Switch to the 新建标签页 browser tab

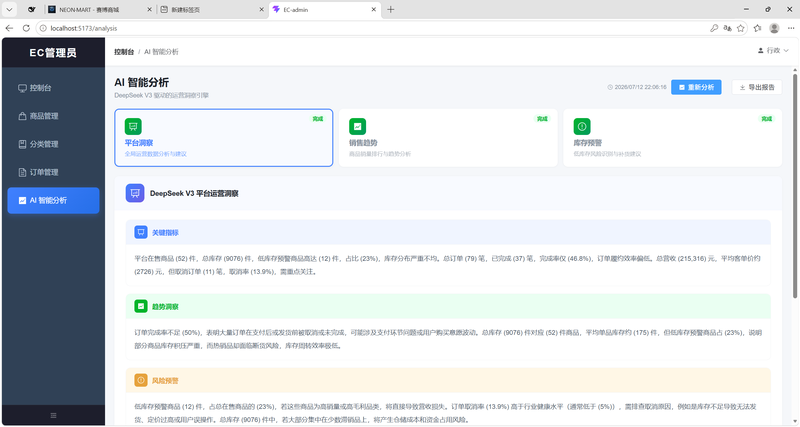212,9
